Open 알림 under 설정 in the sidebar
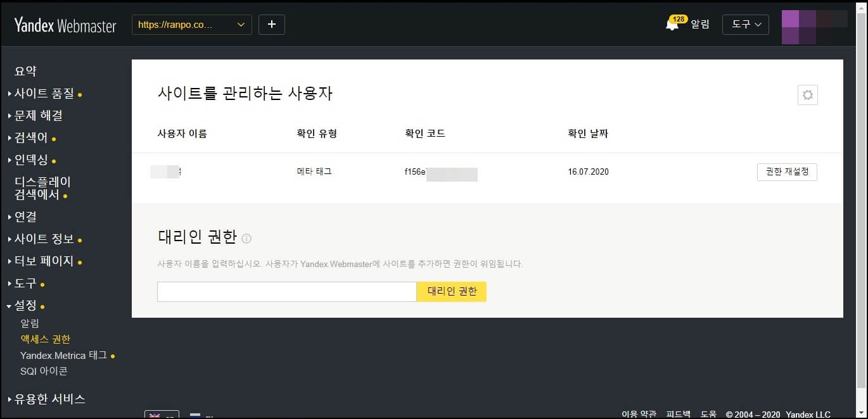 pos(30,323)
